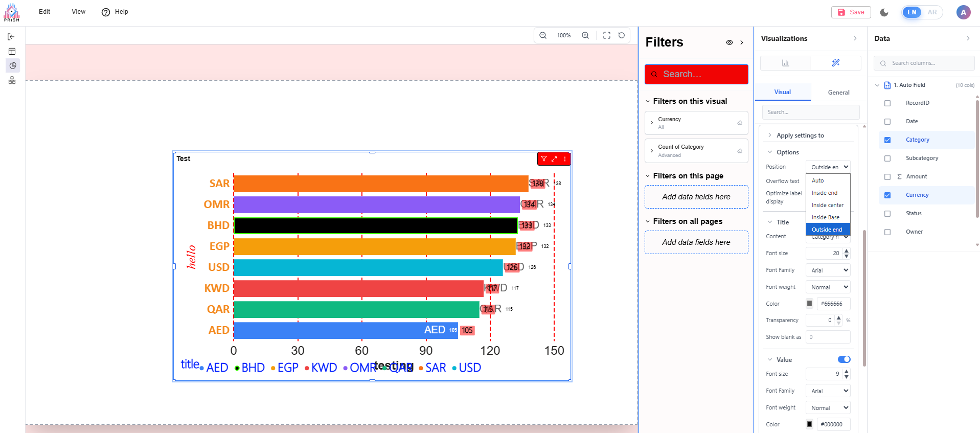Check the RecordID column checkbox

[887, 103]
